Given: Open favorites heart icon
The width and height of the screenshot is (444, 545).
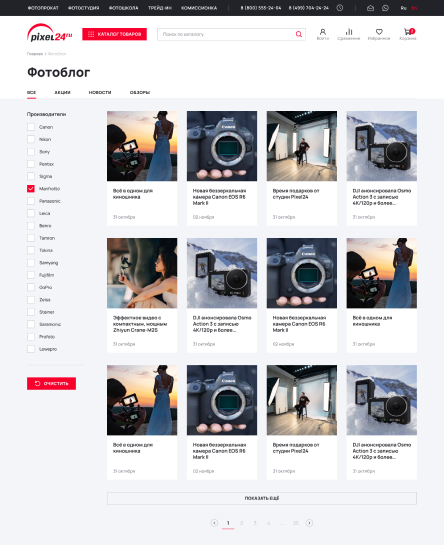Looking at the screenshot, I should click(379, 32).
